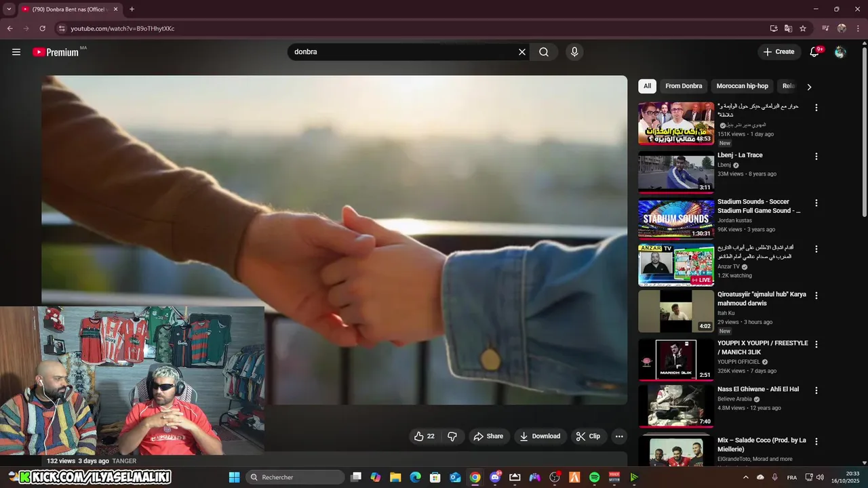Click the magnifier search button
868x488 pixels.
click(544, 52)
